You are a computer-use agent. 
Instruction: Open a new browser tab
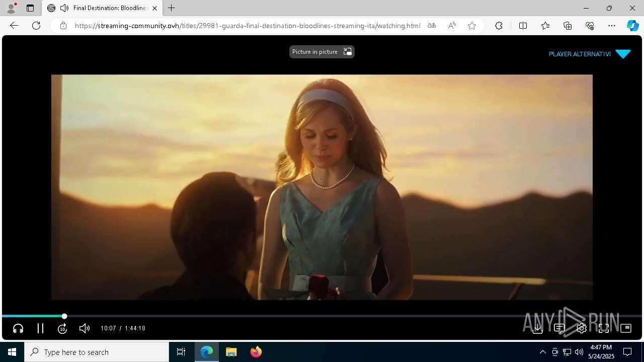[172, 8]
